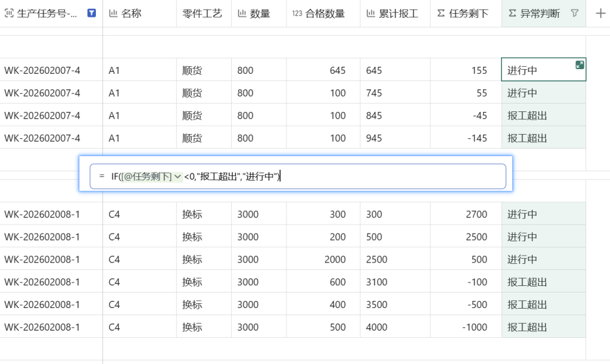Open dropdown chevron on [@任务剩下] formula token

pos(178,176)
